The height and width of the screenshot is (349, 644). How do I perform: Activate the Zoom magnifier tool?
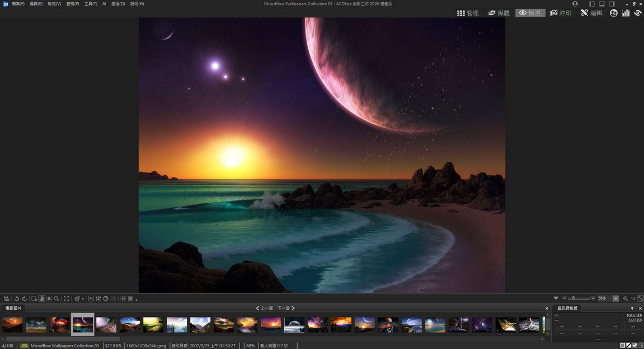click(57, 299)
